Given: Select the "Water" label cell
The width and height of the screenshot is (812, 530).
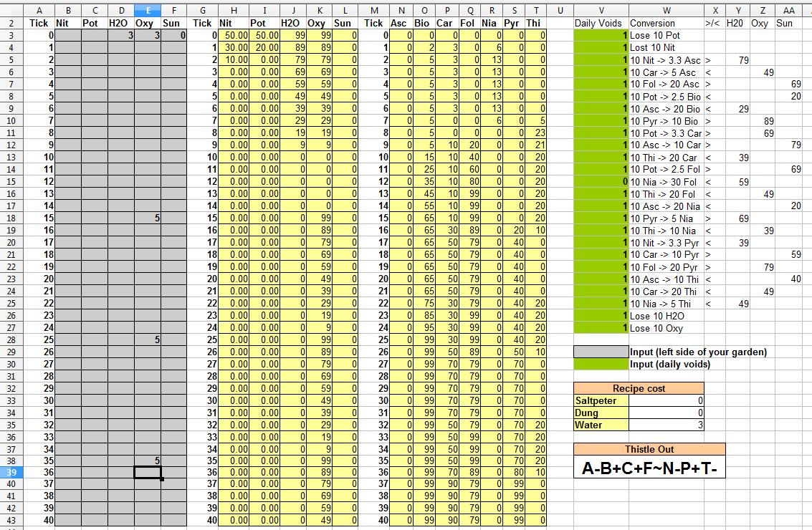Looking at the screenshot, I should pyautogui.click(x=601, y=425).
